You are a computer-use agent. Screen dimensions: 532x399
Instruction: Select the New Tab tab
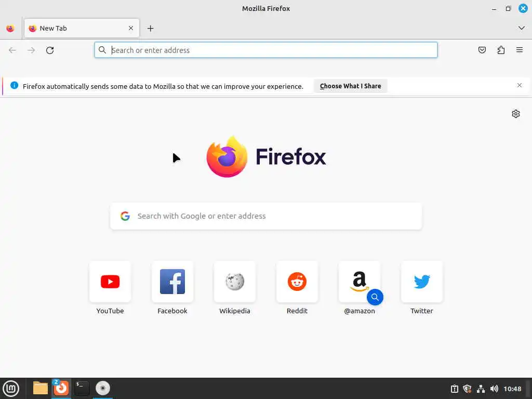point(82,28)
